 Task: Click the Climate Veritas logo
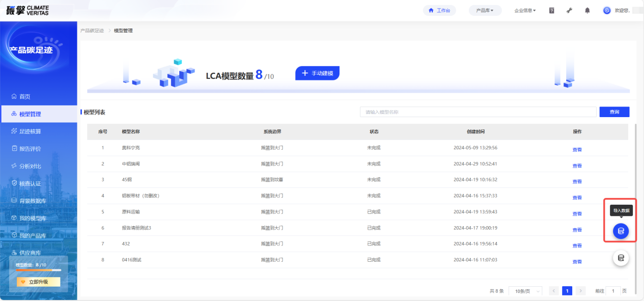click(x=28, y=10)
